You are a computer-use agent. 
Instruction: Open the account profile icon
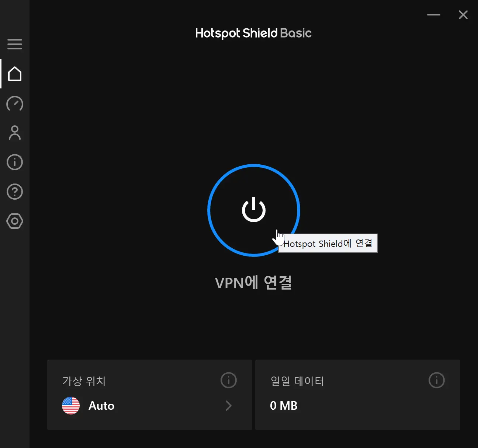(x=15, y=133)
